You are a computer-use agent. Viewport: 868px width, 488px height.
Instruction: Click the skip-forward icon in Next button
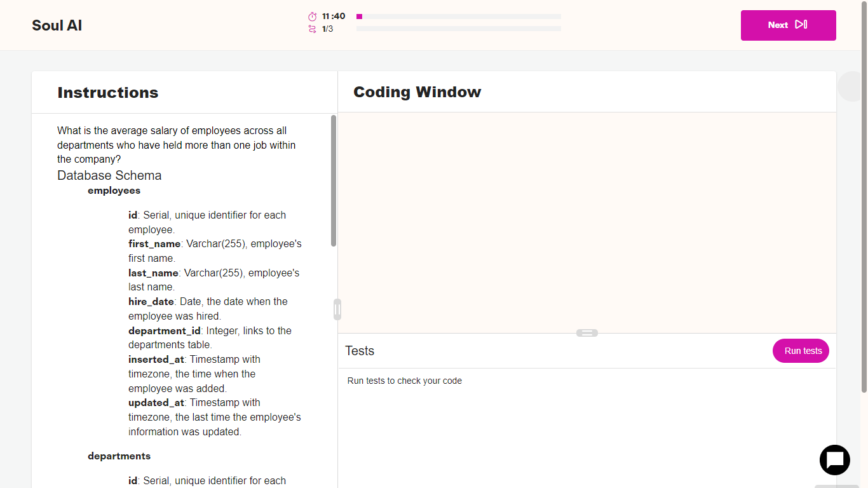(801, 25)
